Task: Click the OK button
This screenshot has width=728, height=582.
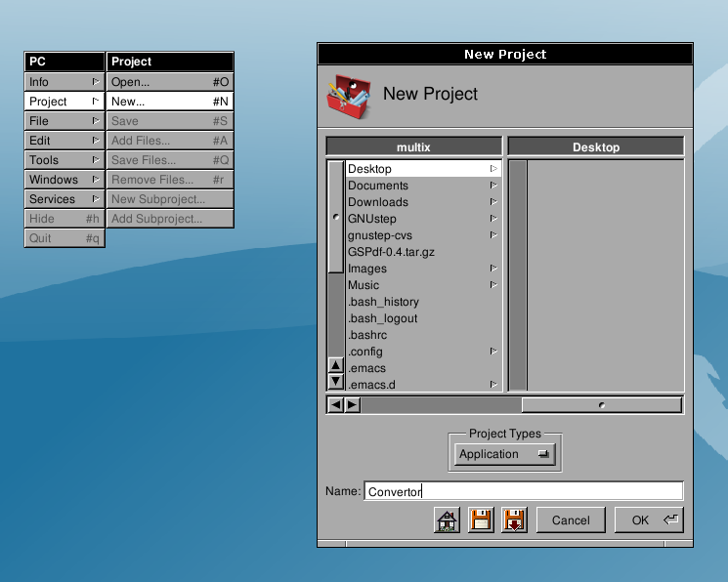Action: (x=649, y=520)
